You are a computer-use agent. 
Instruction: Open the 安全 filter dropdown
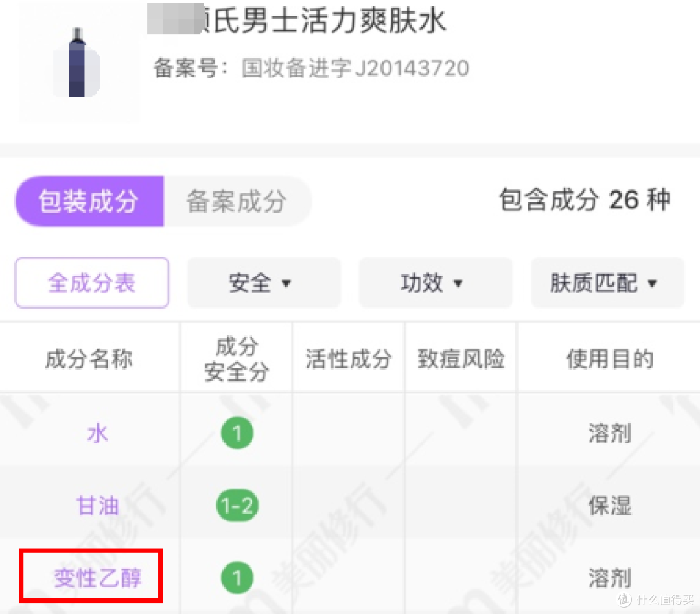point(264,283)
